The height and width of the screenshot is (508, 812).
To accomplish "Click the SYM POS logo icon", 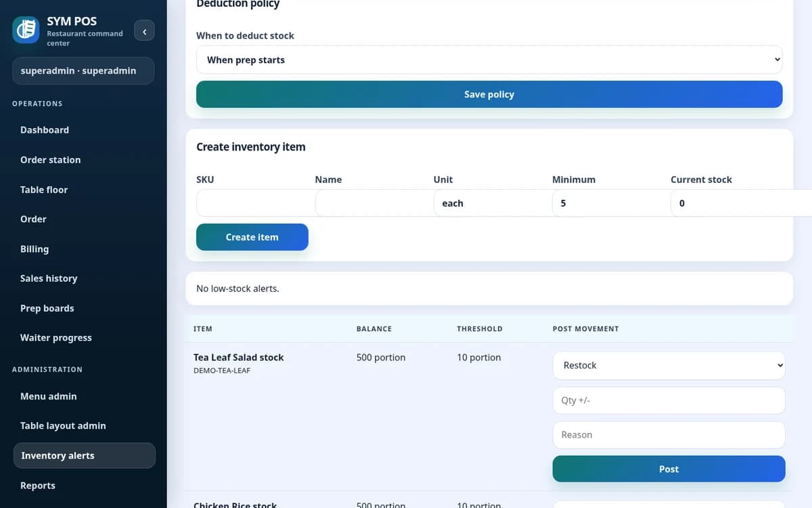I will tap(26, 30).
